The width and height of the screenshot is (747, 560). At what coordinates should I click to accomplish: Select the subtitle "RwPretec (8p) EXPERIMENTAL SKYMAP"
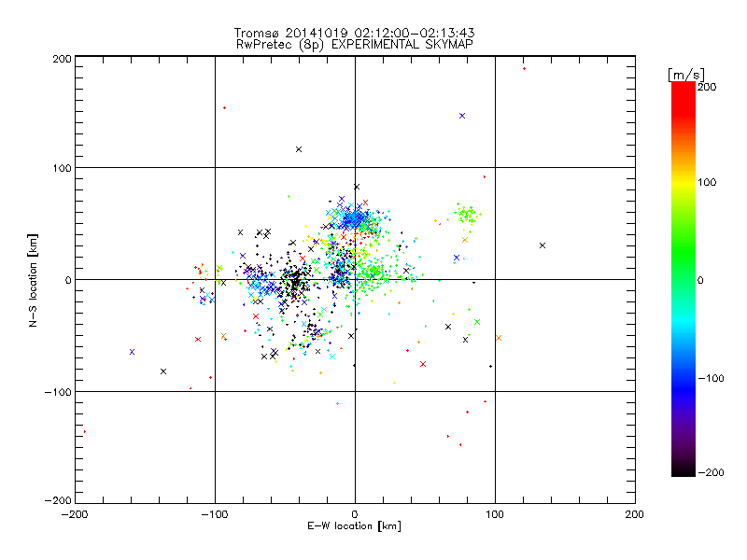[x=355, y=45]
